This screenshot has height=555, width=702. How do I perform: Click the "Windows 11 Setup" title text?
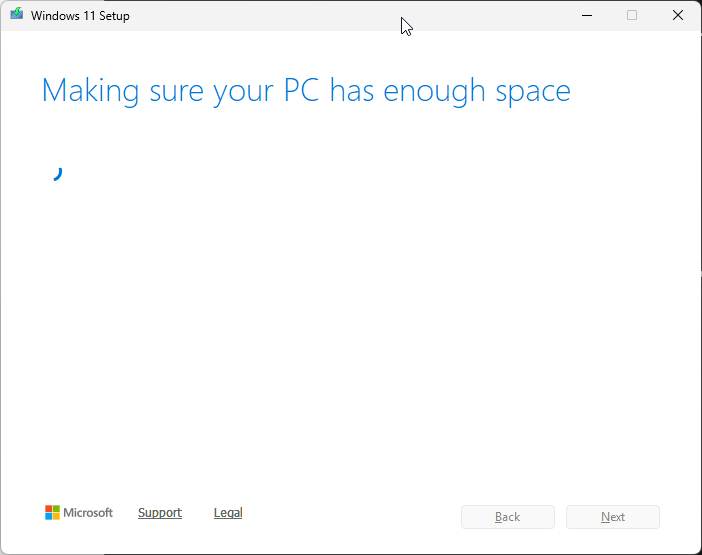[80, 16]
